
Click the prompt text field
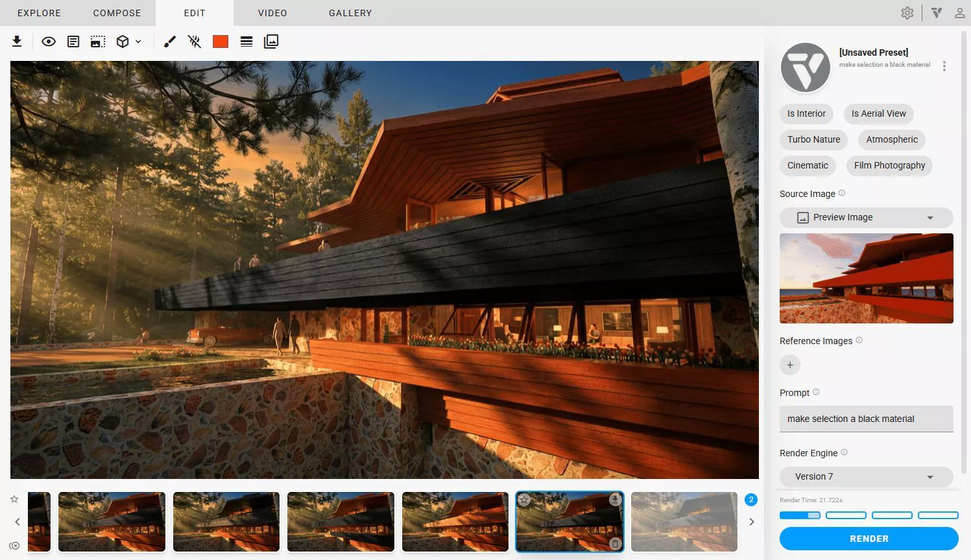866,419
